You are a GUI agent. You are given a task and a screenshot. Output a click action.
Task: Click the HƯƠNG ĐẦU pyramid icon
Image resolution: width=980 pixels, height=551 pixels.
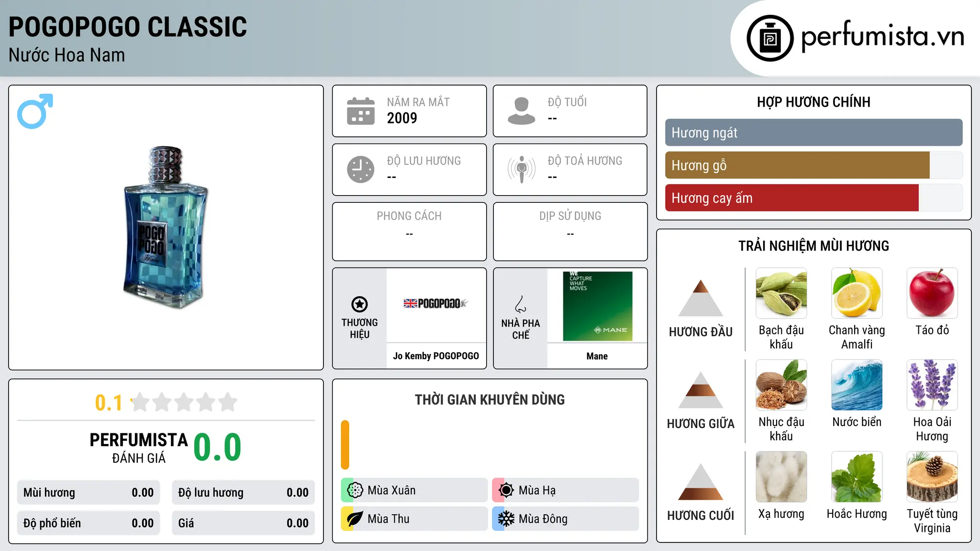coord(701,298)
